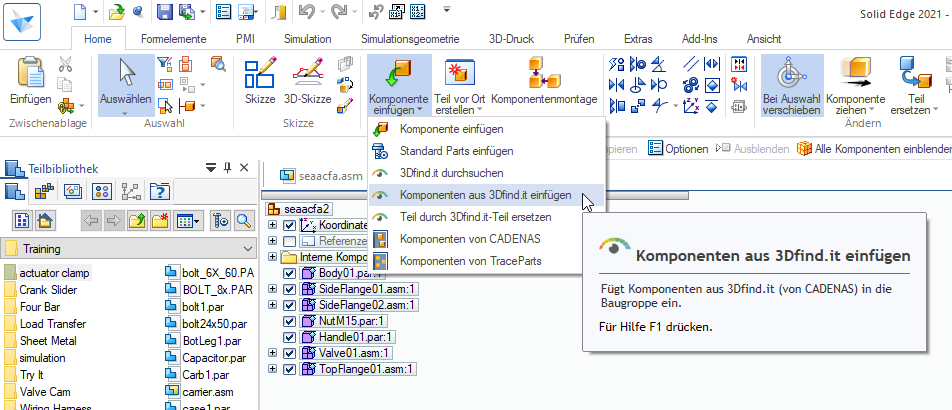Click the home icon in Teilbibliothek
952x410 pixels.
click(44, 221)
